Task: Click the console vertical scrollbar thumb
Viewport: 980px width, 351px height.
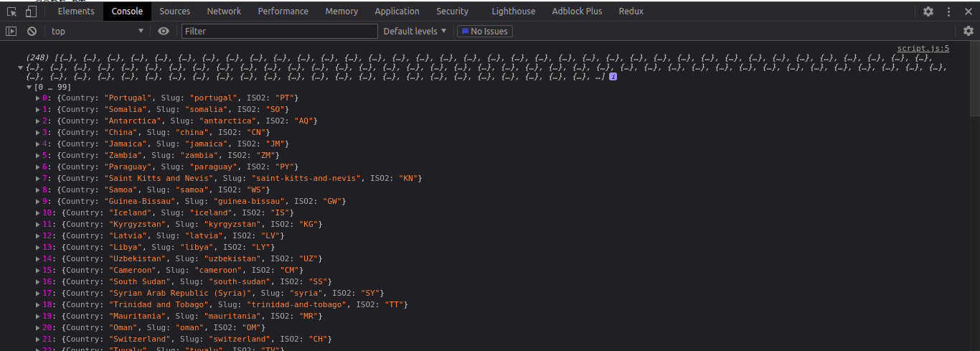Action: [x=974, y=79]
